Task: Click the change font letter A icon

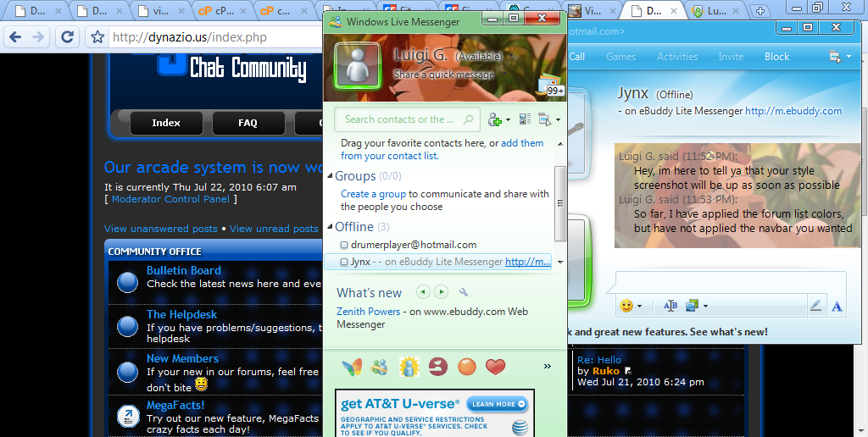Action: [x=837, y=306]
